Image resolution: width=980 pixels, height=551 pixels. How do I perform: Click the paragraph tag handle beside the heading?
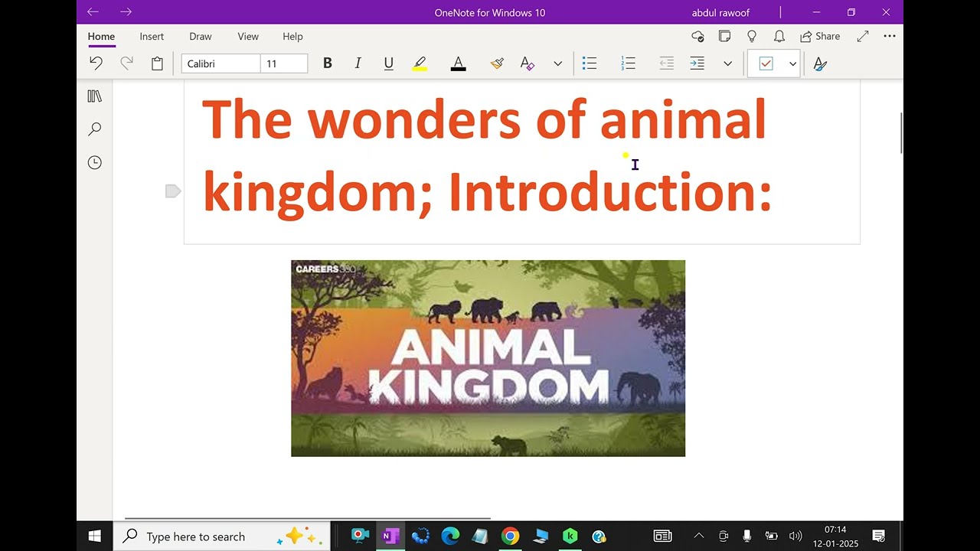(173, 191)
